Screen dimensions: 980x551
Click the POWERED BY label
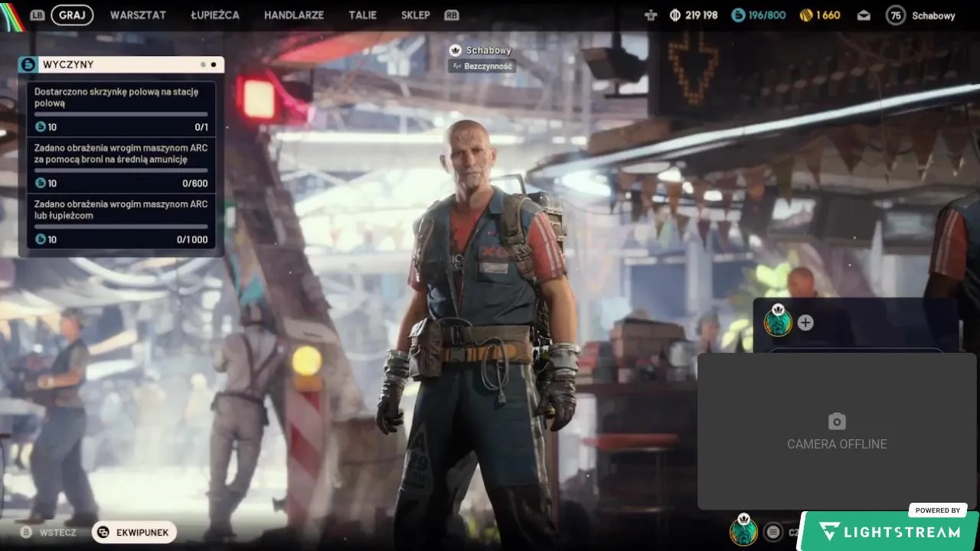[x=938, y=510]
